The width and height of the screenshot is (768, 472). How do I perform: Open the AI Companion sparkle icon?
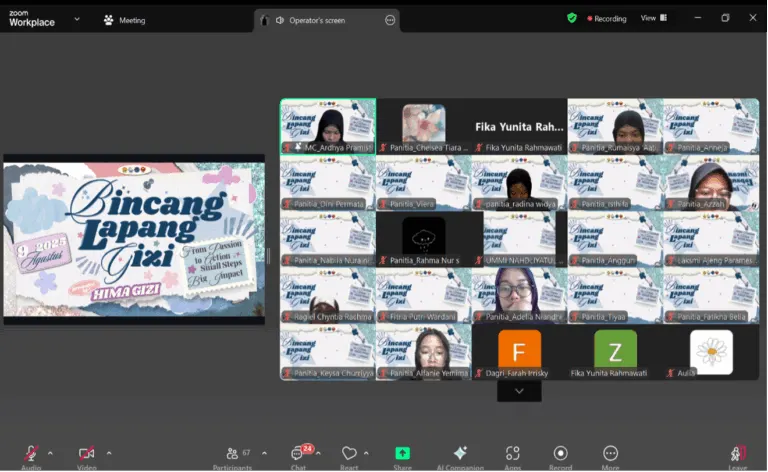460,453
